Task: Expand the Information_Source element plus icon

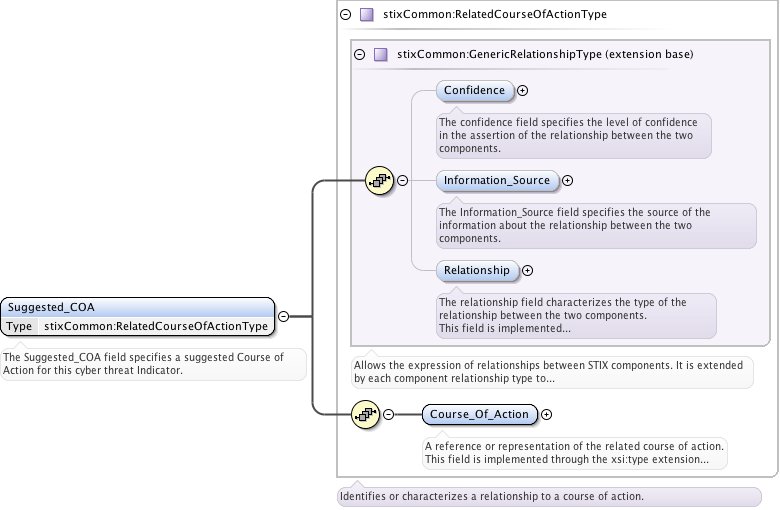Action: 568,181
